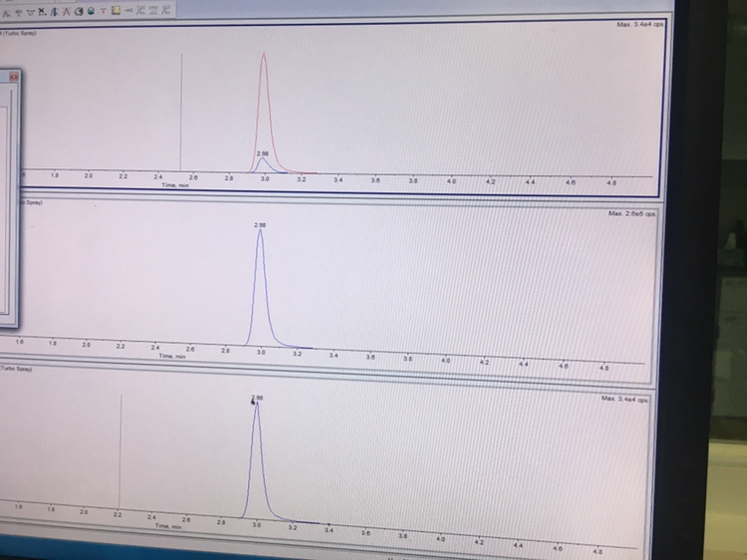Close the small dialog using its red X
The width and height of the screenshot is (747, 560).
[x=14, y=76]
